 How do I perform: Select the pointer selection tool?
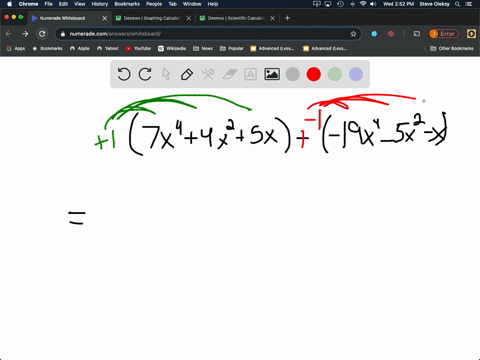[x=166, y=74]
